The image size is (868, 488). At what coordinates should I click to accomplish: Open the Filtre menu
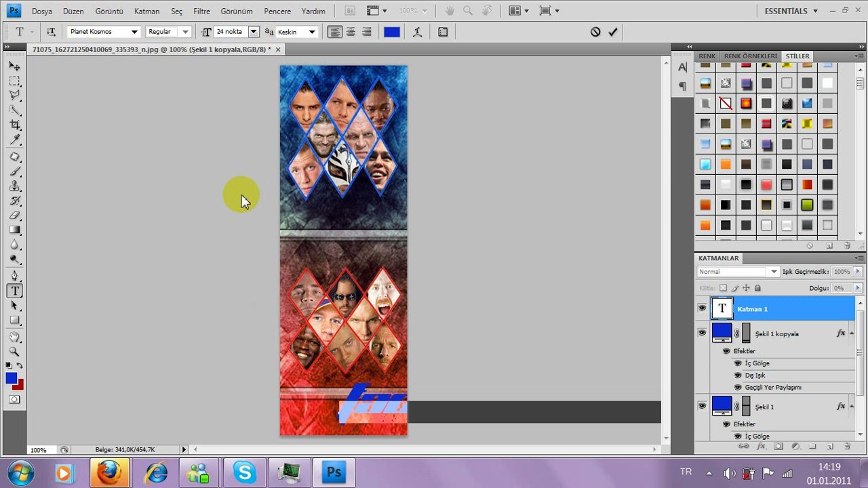[x=201, y=11]
